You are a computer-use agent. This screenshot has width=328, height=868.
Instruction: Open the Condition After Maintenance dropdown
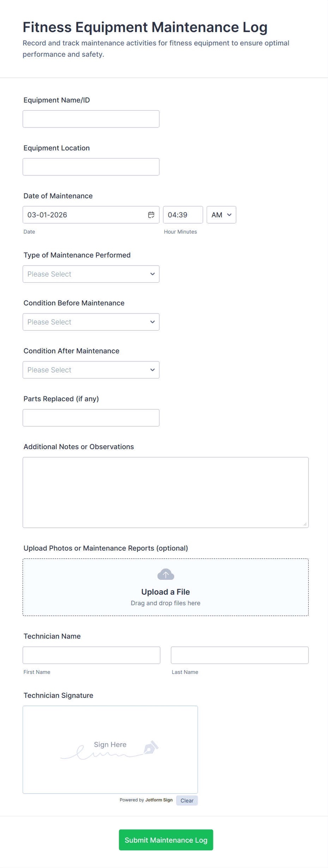[x=91, y=370]
